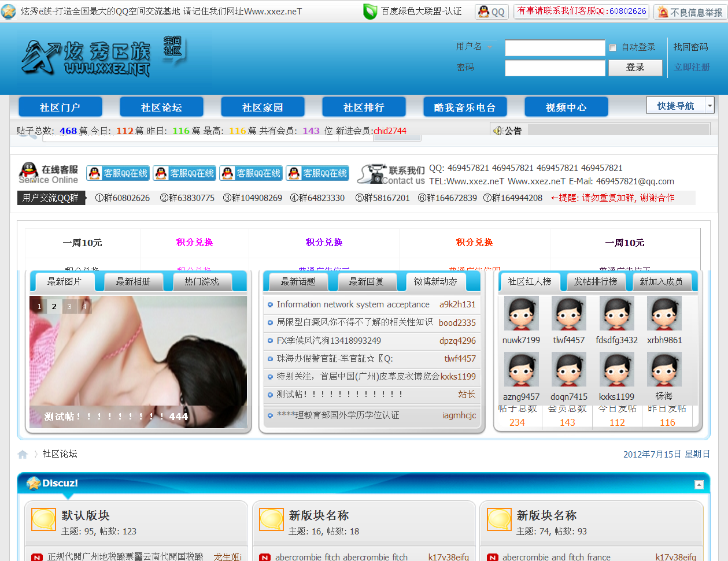Image resolution: width=728 pixels, height=561 pixels.
Task: Open the 用户名 login type dropdown
Action: pos(490,47)
